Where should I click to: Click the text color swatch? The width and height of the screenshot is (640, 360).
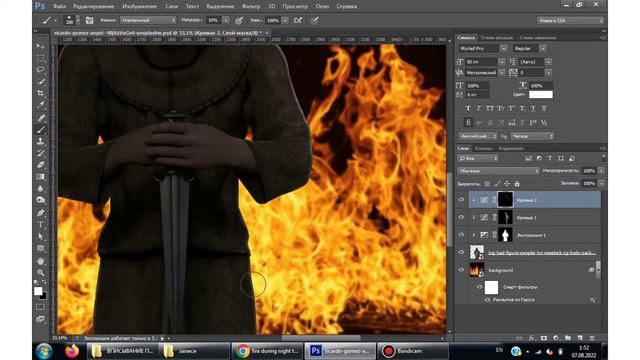pyautogui.click(x=540, y=95)
